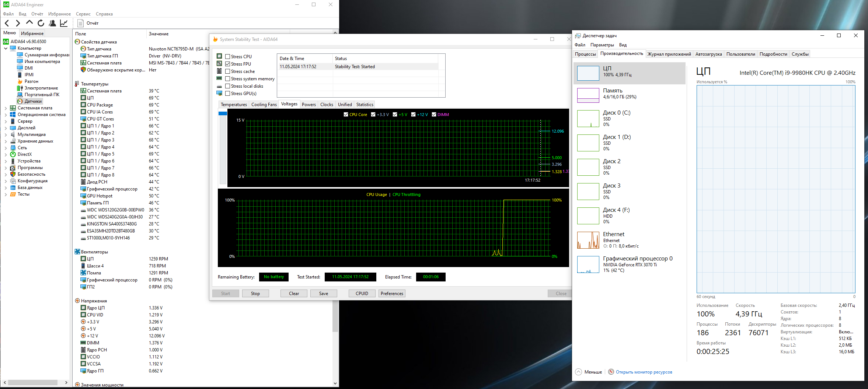Select Графический процессор 0 in Task Manager
Screen dimensions: 868x389
[x=629, y=264]
